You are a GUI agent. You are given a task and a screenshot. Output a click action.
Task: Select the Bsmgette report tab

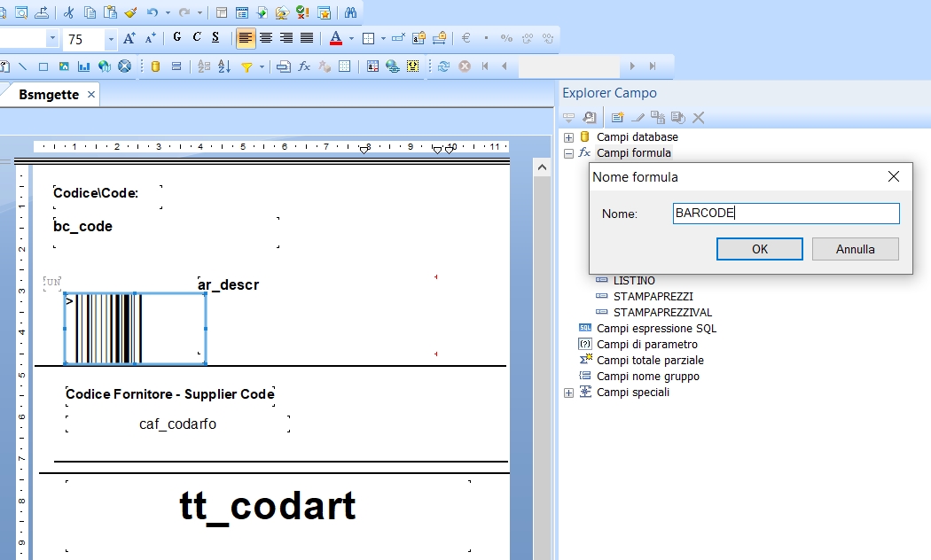tap(49, 94)
